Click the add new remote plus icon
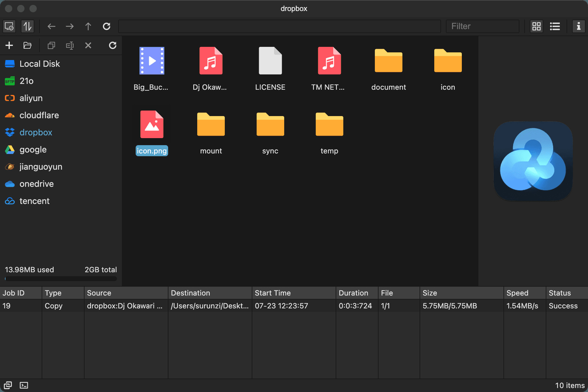 pos(9,46)
